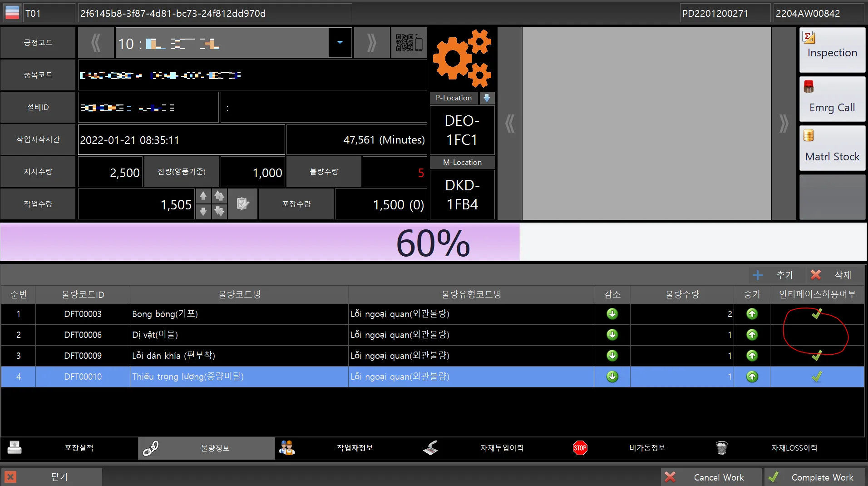This screenshot has width=868, height=486.
Task: Click the QR code scan icon
Action: click(409, 43)
